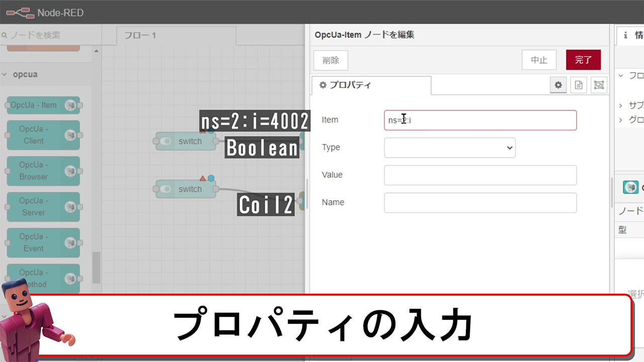Click the 中止 button
644x362 pixels.
click(x=539, y=60)
